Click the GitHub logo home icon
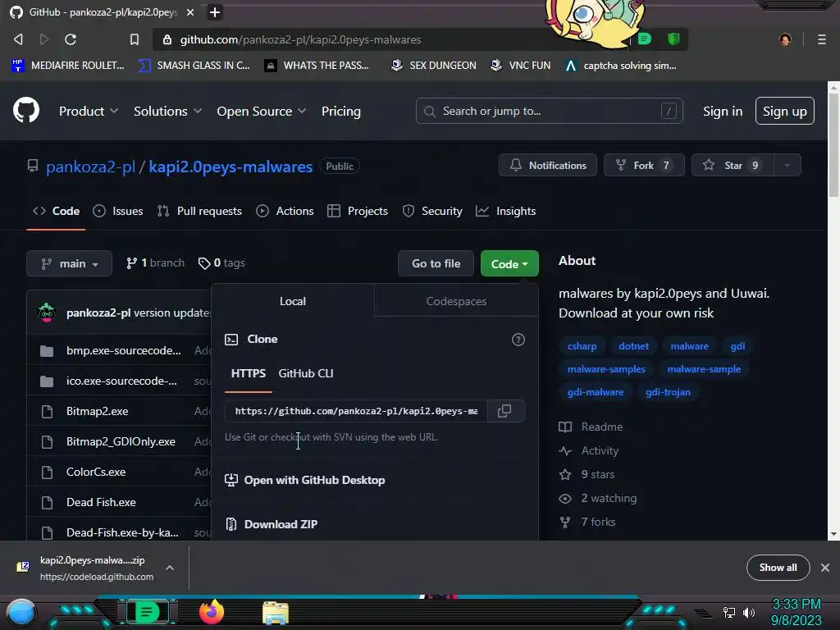The width and height of the screenshot is (840, 630). (25, 111)
